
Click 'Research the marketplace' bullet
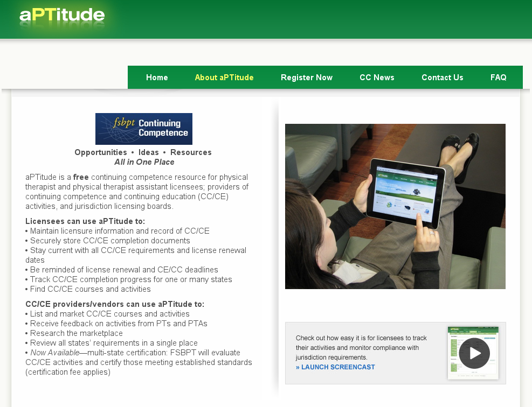point(74,333)
